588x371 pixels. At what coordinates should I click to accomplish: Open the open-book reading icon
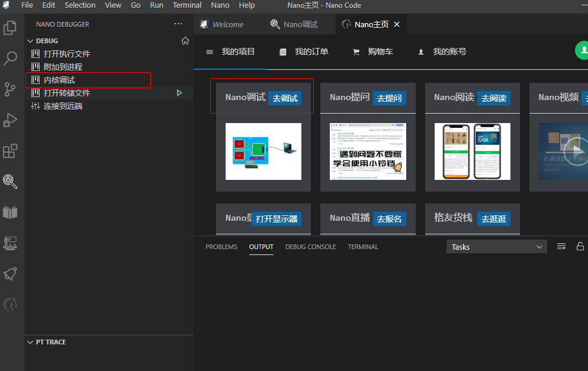(10, 212)
